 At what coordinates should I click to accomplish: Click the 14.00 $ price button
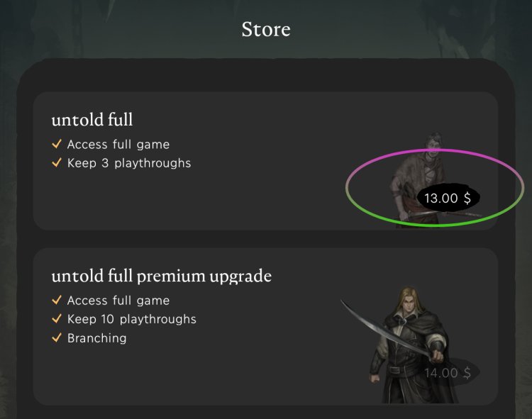coord(448,373)
